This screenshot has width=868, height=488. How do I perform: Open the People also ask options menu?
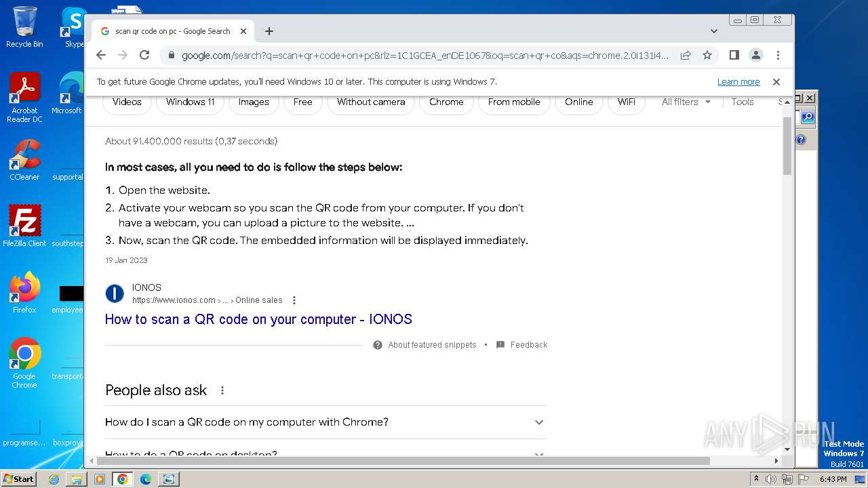coord(222,390)
